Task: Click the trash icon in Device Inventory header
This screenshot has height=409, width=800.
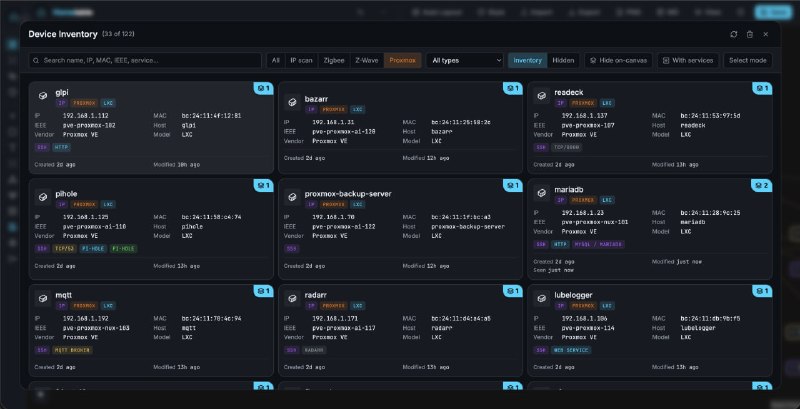Action: (749, 34)
